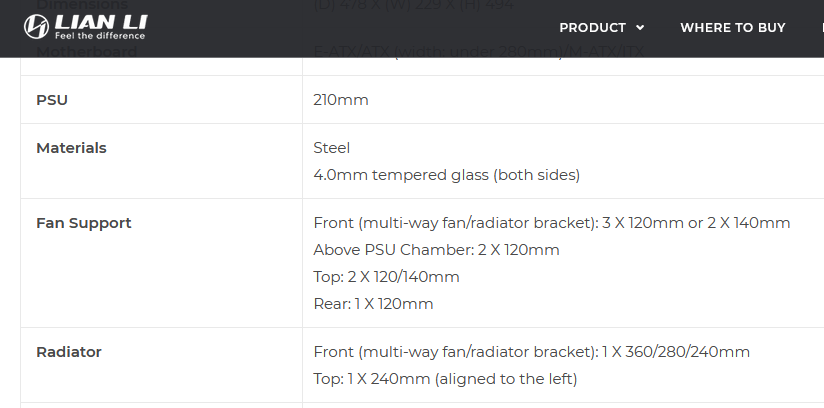This screenshot has width=824, height=408.
Task: Go to WHERE TO BUY page
Action: pos(733,28)
